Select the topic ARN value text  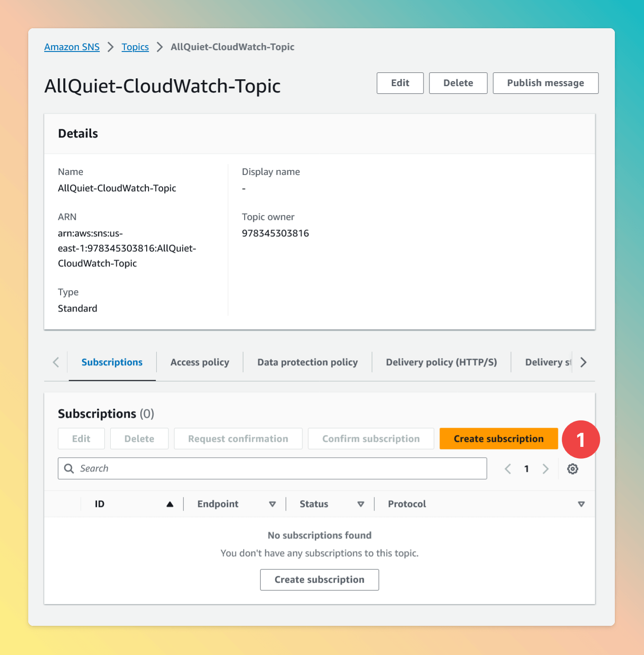coord(127,248)
